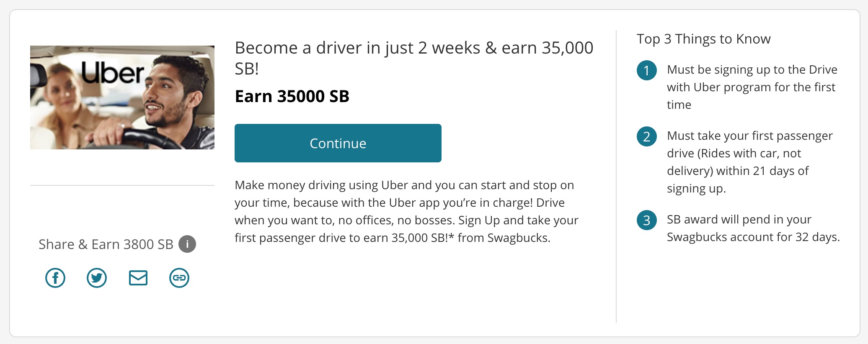Open the Uber offer promotional image
Screen dimensions: 868x344
122,97
